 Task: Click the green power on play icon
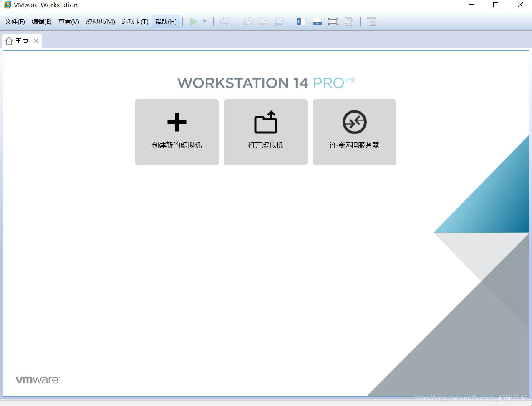pos(194,21)
